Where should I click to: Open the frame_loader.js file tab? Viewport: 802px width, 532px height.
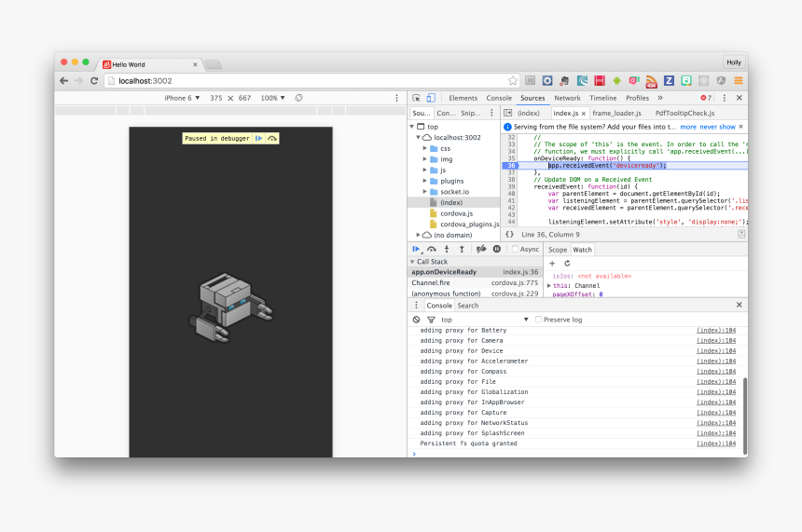pos(616,113)
